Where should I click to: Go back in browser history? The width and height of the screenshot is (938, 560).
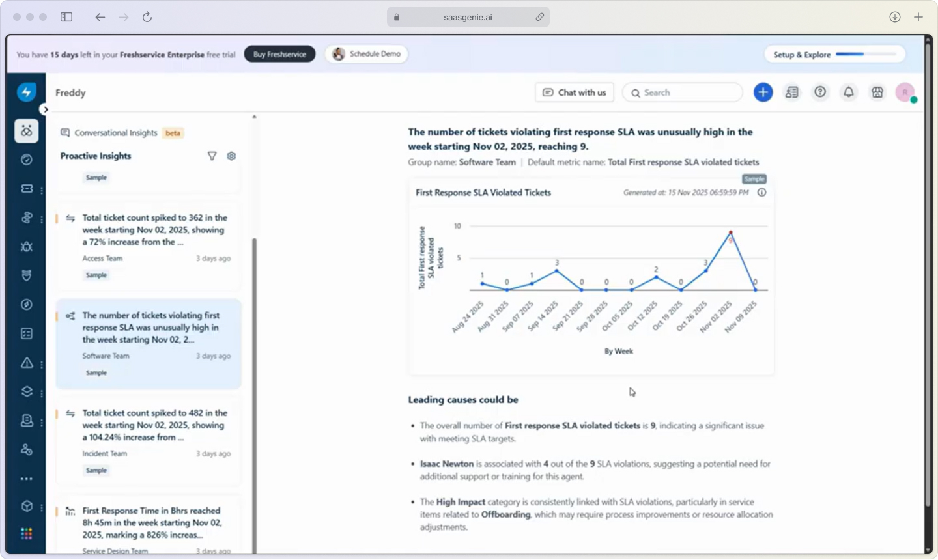click(x=100, y=17)
